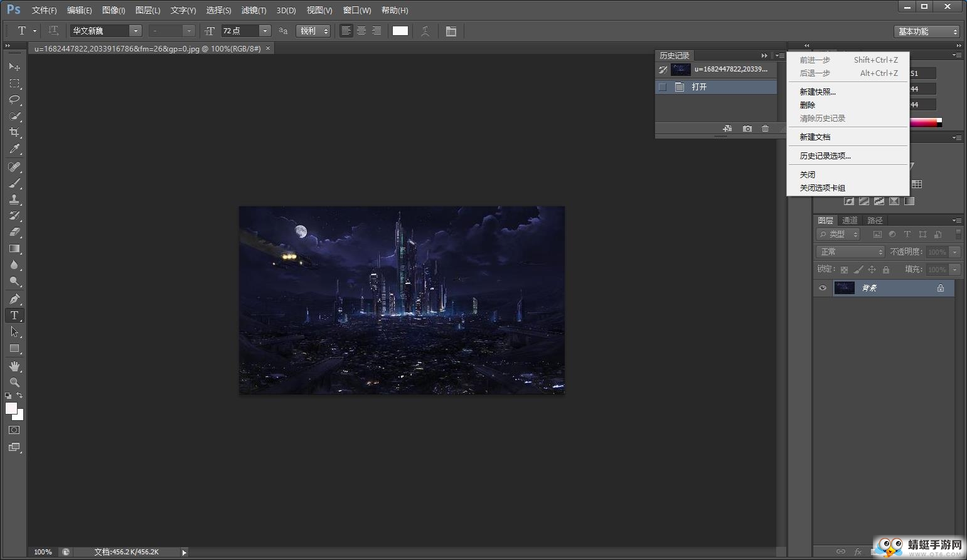Viewport: 967px width, 560px height.
Task: Change screen mode icon
Action: coord(14,447)
